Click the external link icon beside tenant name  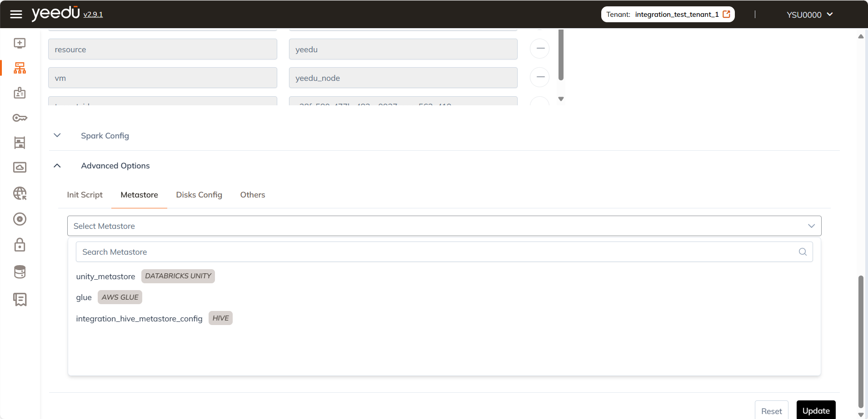coord(726,14)
